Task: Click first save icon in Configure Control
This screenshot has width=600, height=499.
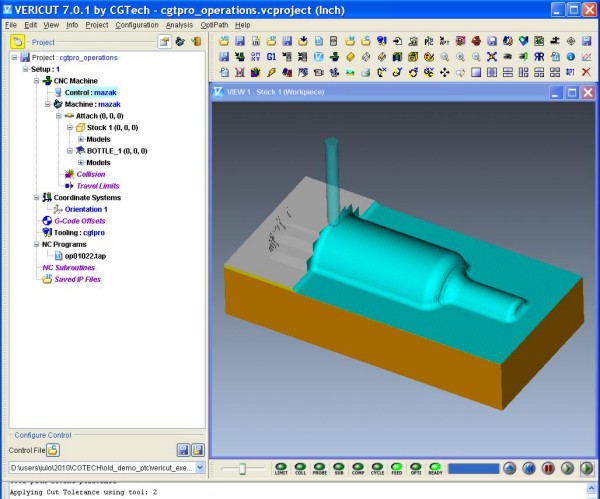Action: pyautogui.click(x=184, y=450)
